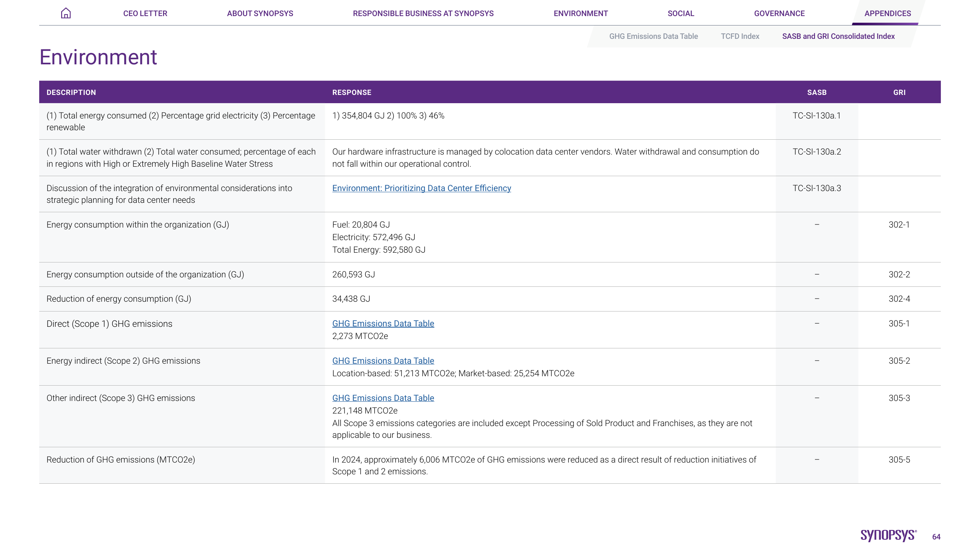Click the 260,593 GJ response value
The height and width of the screenshot is (552, 980).
click(x=354, y=275)
